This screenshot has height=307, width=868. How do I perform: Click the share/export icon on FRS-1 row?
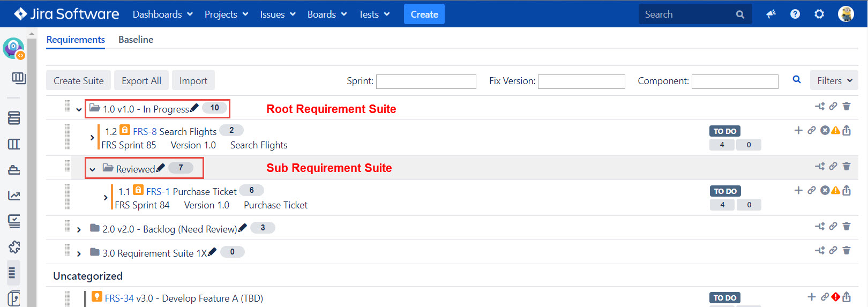(x=847, y=190)
